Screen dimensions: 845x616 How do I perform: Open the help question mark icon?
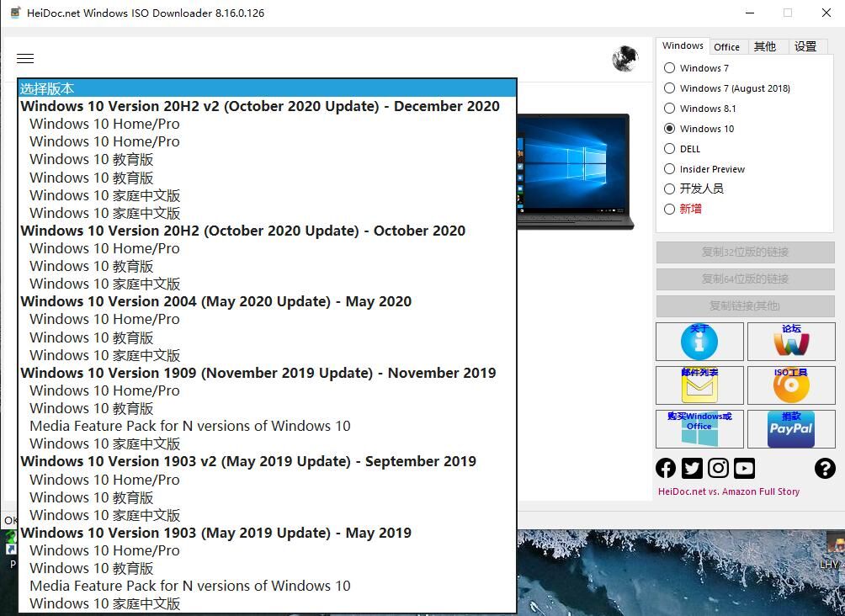825,469
